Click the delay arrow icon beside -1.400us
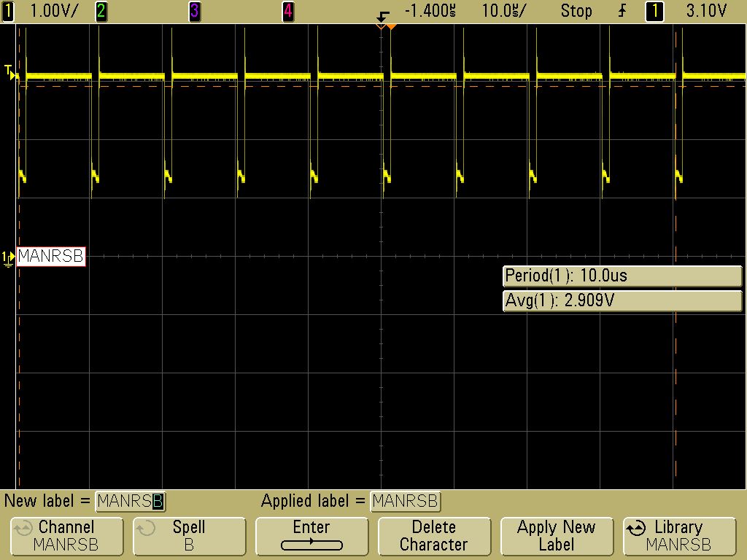747x560 pixels. coord(382,17)
